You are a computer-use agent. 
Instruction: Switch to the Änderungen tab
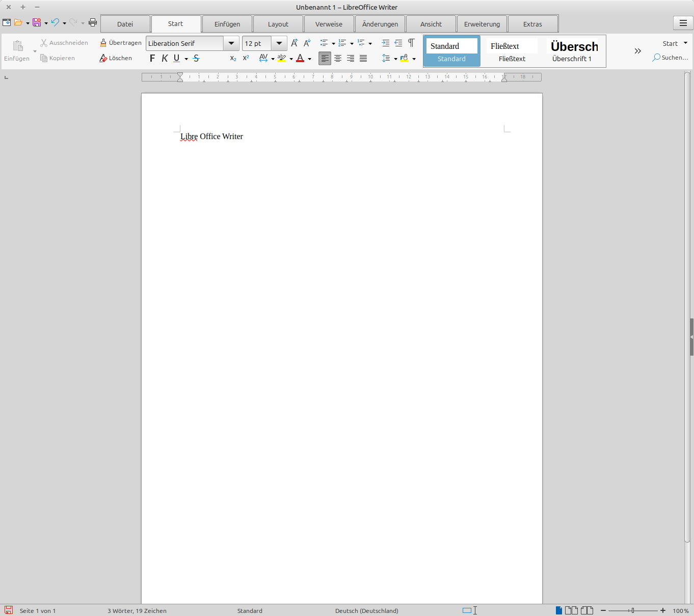[380, 24]
